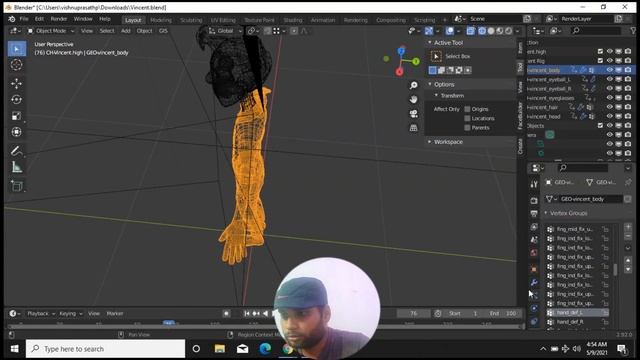
Task: Hide vincent_hair with its eye icon
Action: [610, 107]
